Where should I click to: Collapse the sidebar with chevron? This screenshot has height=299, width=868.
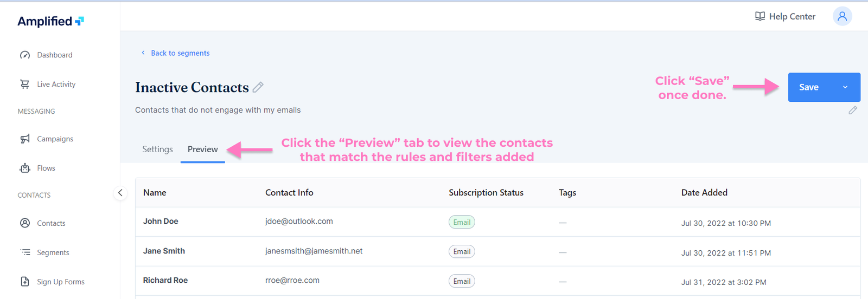point(120,193)
